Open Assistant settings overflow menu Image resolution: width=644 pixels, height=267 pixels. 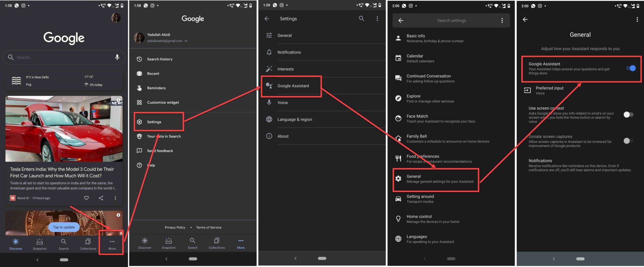[x=502, y=20]
